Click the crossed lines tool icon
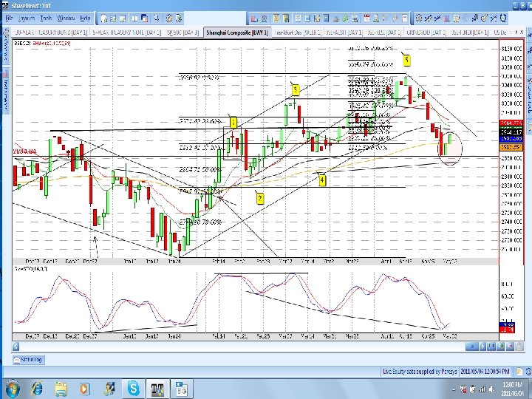This screenshot has height=399, width=532. (494, 18)
